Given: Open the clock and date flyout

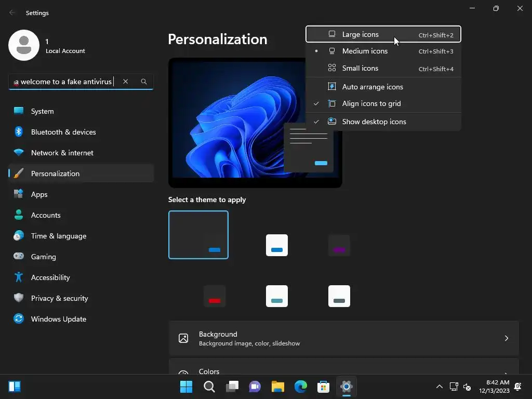Looking at the screenshot, I should tap(495, 387).
